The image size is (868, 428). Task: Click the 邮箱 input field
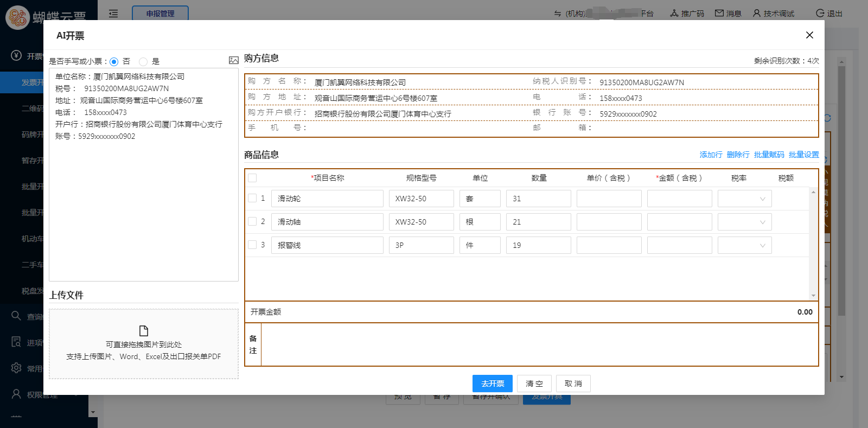[x=707, y=128]
